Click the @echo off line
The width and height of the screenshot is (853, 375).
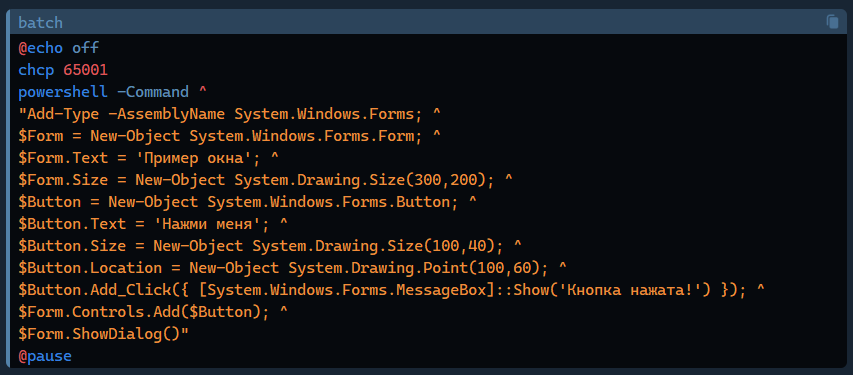tap(59, 48)
